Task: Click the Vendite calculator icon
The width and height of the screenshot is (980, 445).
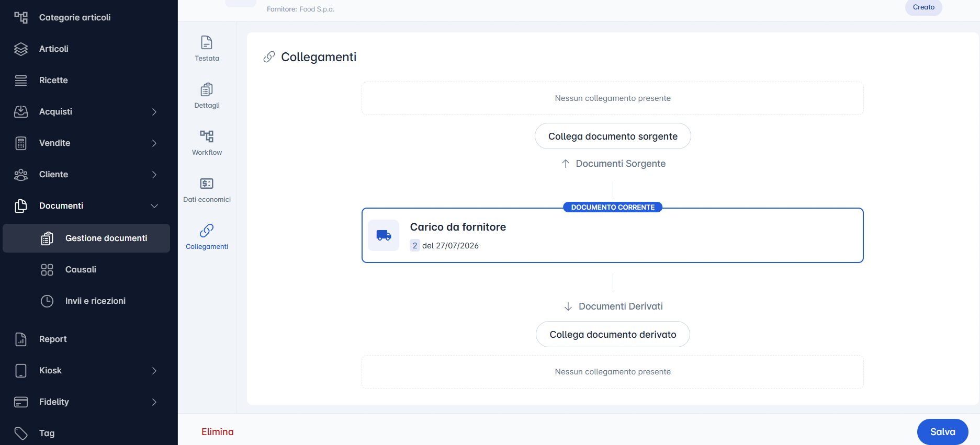Action: (21, 143)
